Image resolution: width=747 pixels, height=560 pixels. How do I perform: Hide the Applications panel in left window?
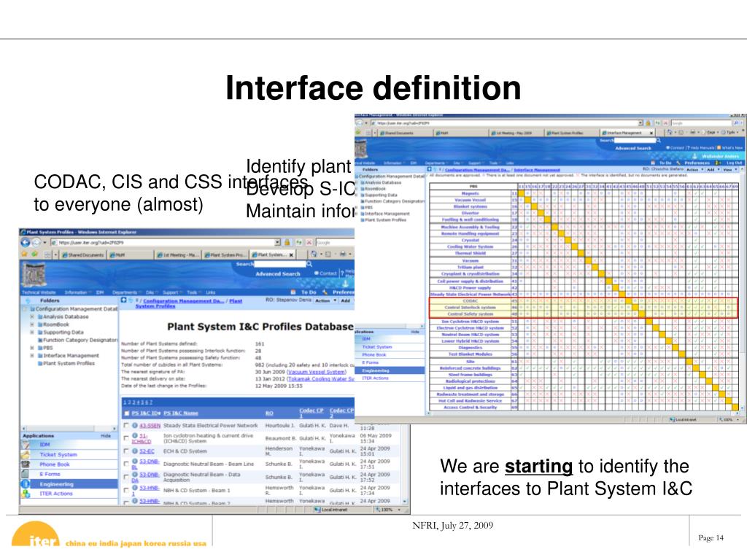[105, 436]
